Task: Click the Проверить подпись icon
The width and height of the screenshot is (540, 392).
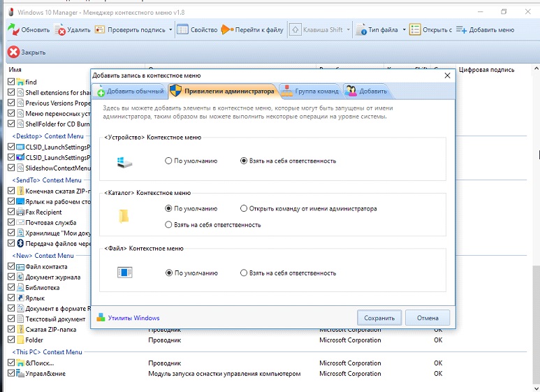Action: click(100, 29)
